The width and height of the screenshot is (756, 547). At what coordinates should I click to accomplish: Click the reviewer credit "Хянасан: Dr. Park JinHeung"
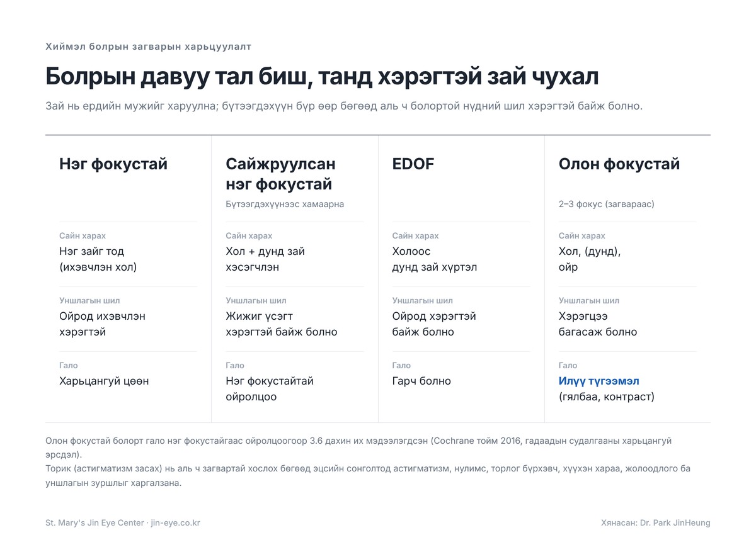pyautogui.click(x=656, y=523)
